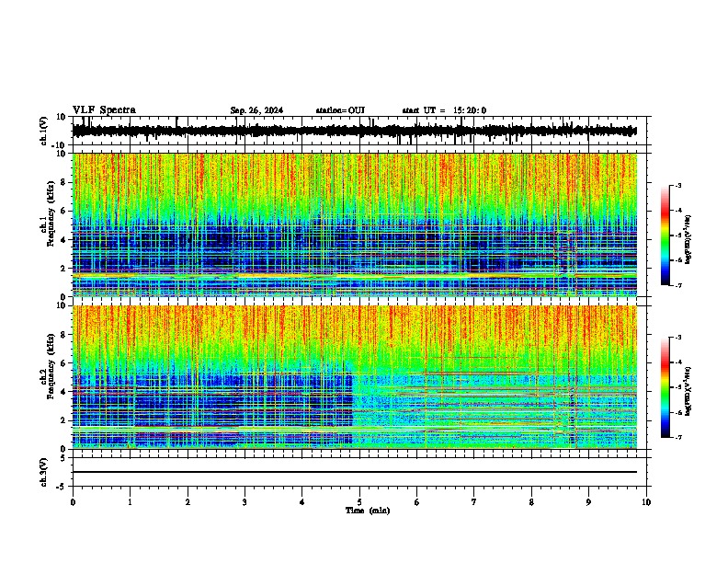Viewport: 728px width, 563px height.
Task: Click the "-7" label on ch.1 color scale
Action: pos(678,285)
